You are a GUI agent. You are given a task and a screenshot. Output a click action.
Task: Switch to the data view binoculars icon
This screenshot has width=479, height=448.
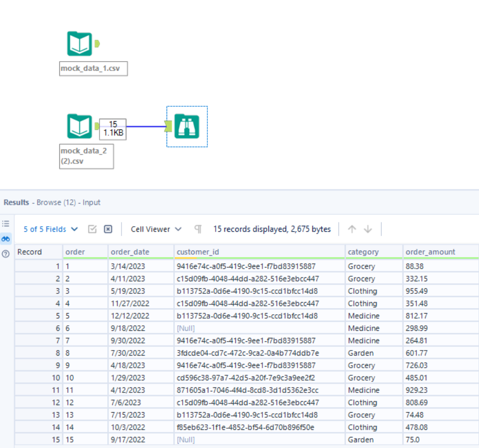click(x=6, y=239)
